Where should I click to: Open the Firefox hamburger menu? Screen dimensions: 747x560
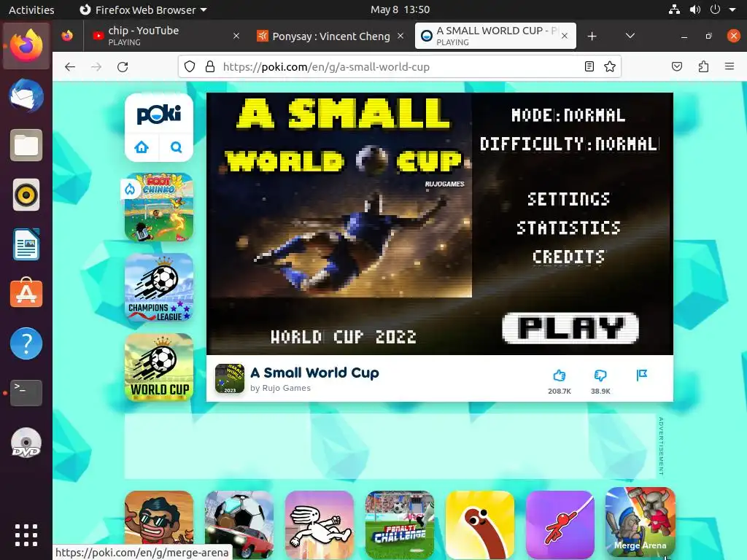(x=729, y=66)
